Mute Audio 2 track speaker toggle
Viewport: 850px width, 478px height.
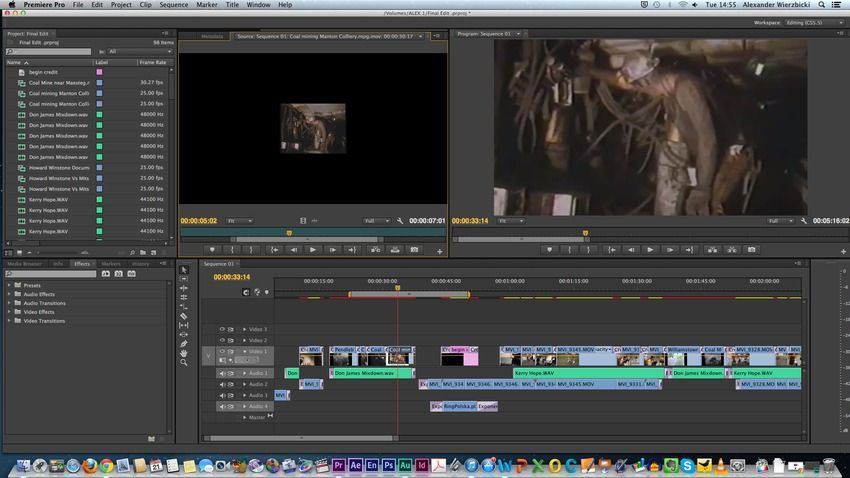click(x=223, y=384)
